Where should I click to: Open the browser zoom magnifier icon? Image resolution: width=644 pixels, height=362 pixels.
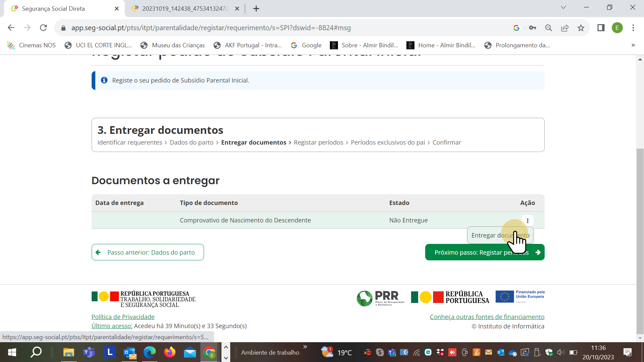(x=549, y=28)
